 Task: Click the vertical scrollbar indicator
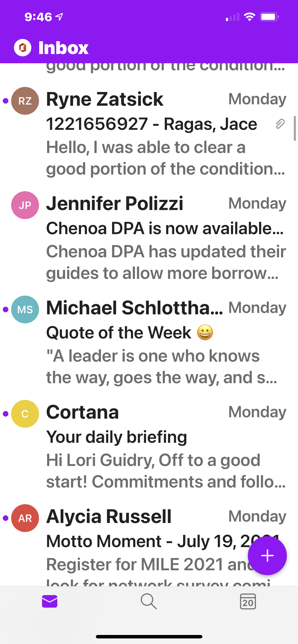tap(295, 128)
